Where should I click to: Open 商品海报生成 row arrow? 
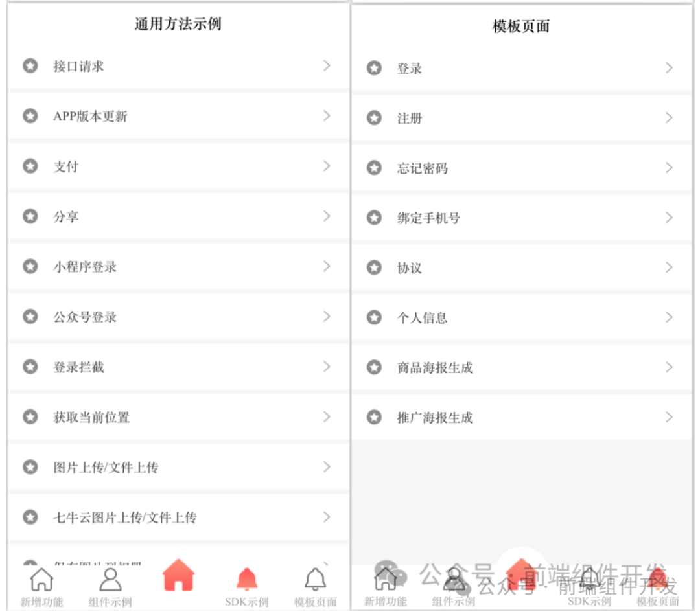[669, 367]
